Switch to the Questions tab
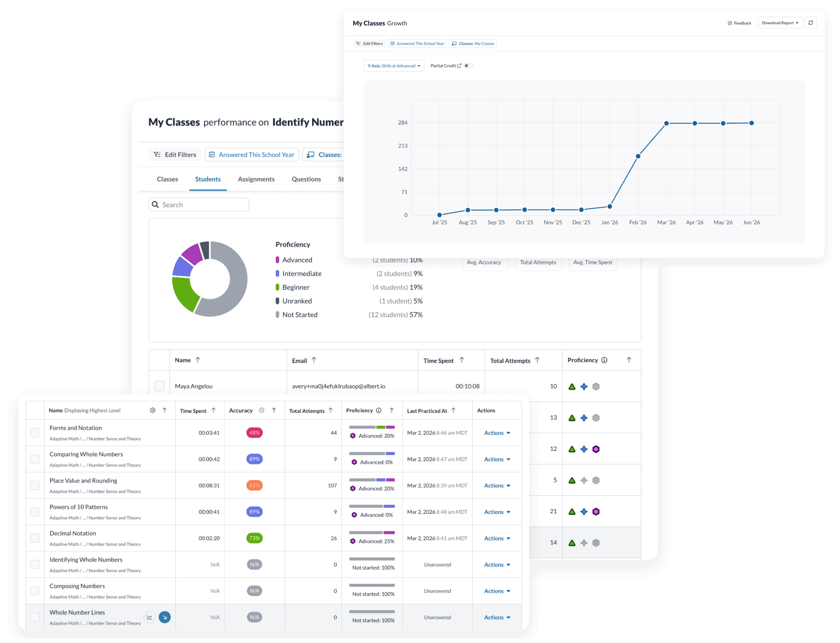The width and height of the screenshot is (840, 643). (x=306, y=179)
